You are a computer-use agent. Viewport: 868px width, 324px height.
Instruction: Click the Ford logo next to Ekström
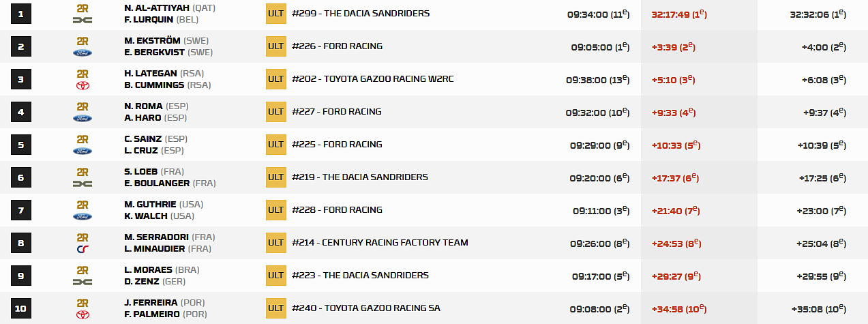(83, 53)
